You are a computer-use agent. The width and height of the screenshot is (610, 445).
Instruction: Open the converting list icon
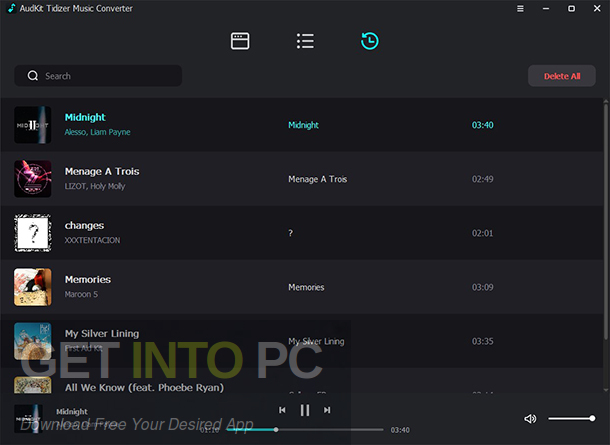tap(305, 41)
